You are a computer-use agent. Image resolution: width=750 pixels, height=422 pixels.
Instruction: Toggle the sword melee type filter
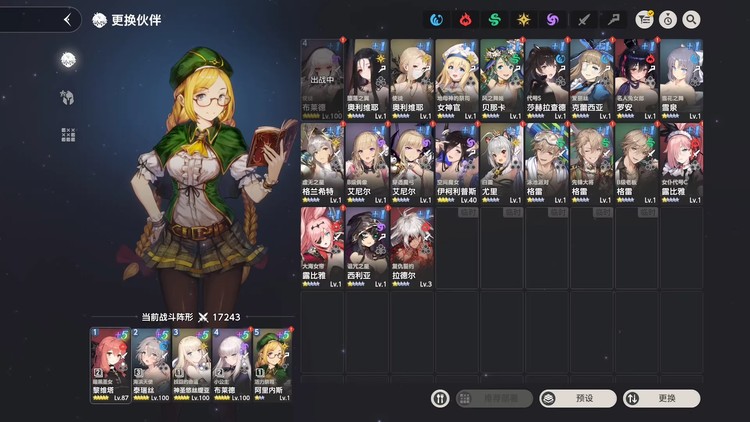[583, 20]
